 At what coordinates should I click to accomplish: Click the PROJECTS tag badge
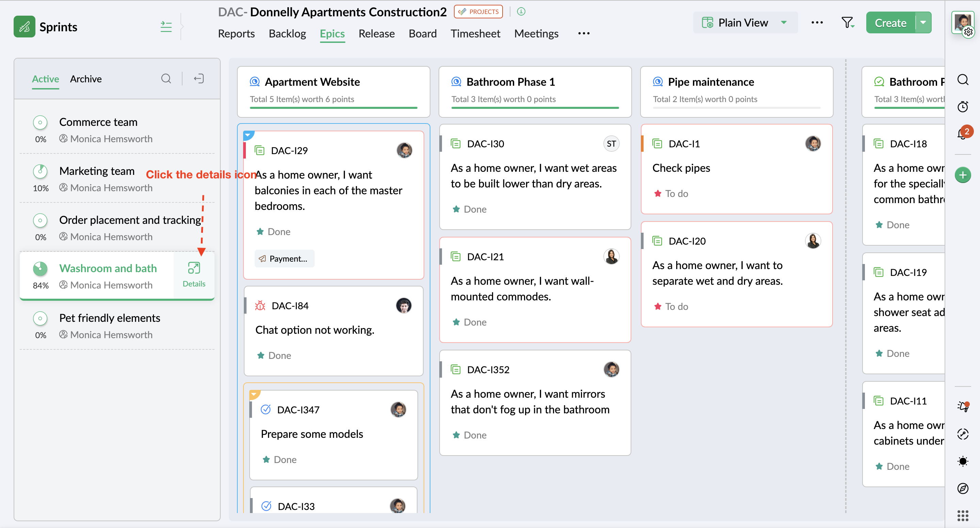[478, 12]
